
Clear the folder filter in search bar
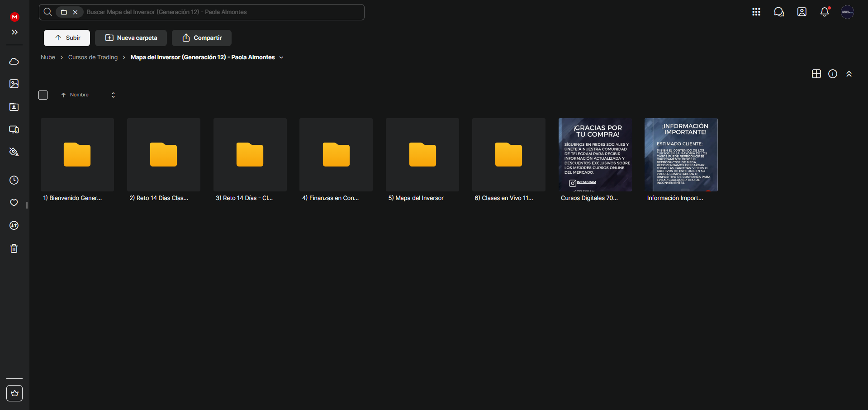coord(76,12)
